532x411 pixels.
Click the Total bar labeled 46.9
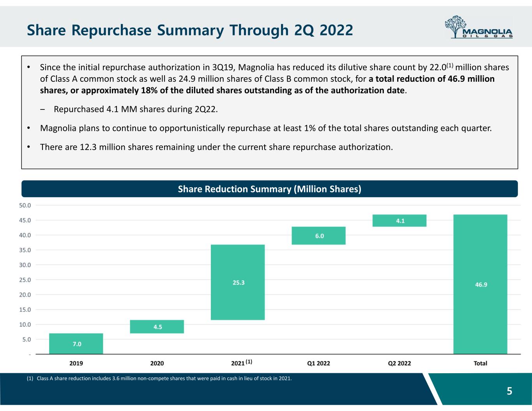click(x=481, y=284)
